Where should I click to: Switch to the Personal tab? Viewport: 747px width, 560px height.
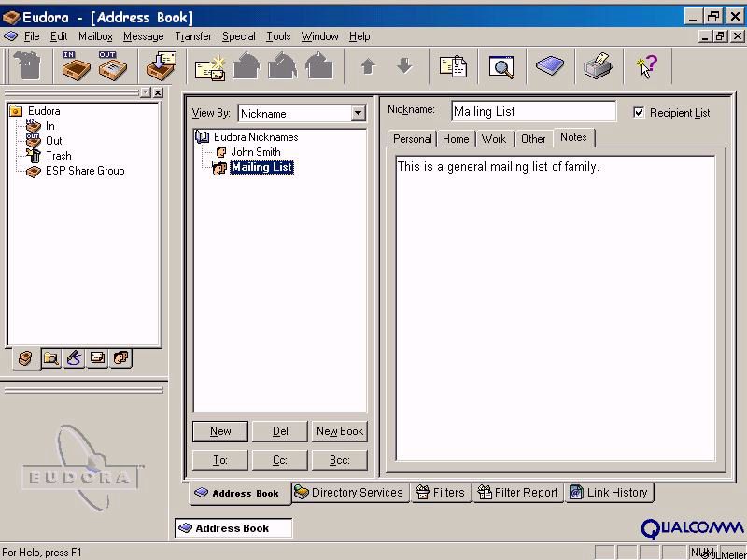[x=413, y=139]
